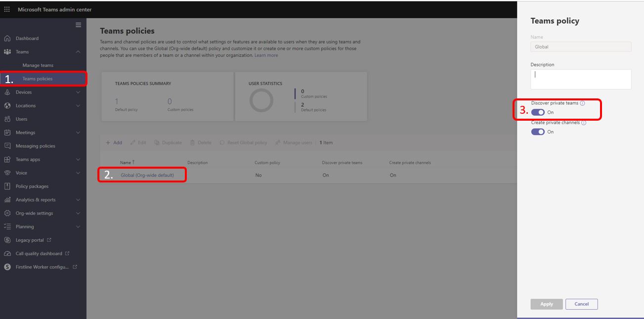Turn off Create private channels
644x319 pixels.
coord(537,132)
